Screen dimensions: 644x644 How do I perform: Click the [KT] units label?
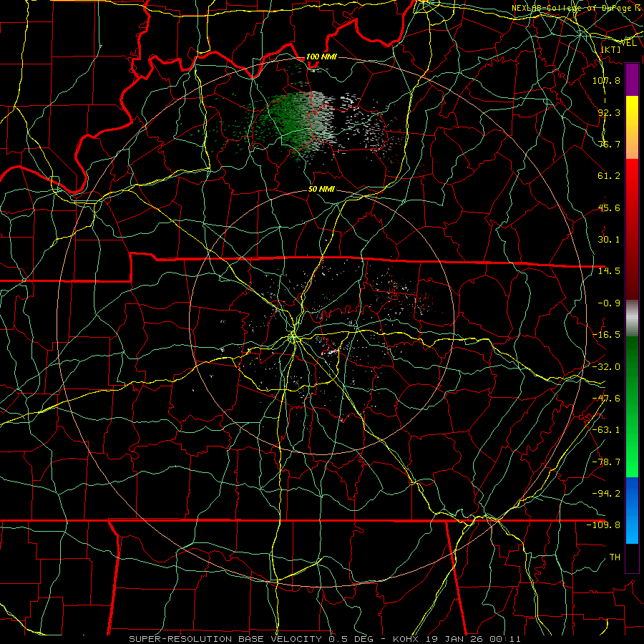tap(610, 49)
